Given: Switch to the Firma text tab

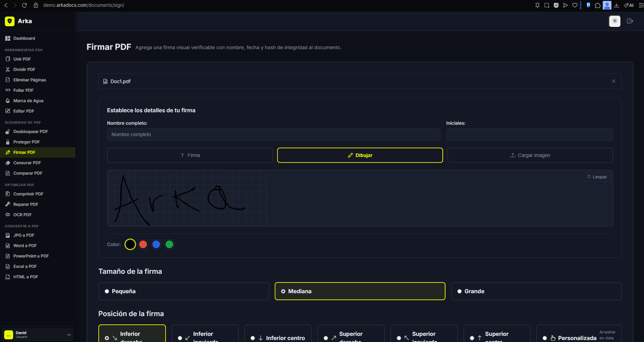Looking at the screenshot, I should [190, 155].
